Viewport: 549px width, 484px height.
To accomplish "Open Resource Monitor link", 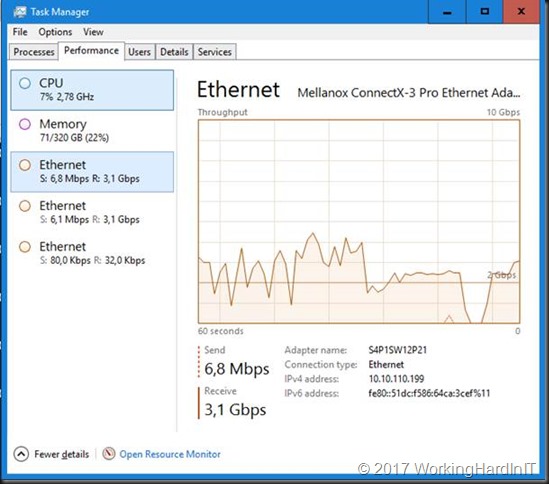I will click(170, 454).
